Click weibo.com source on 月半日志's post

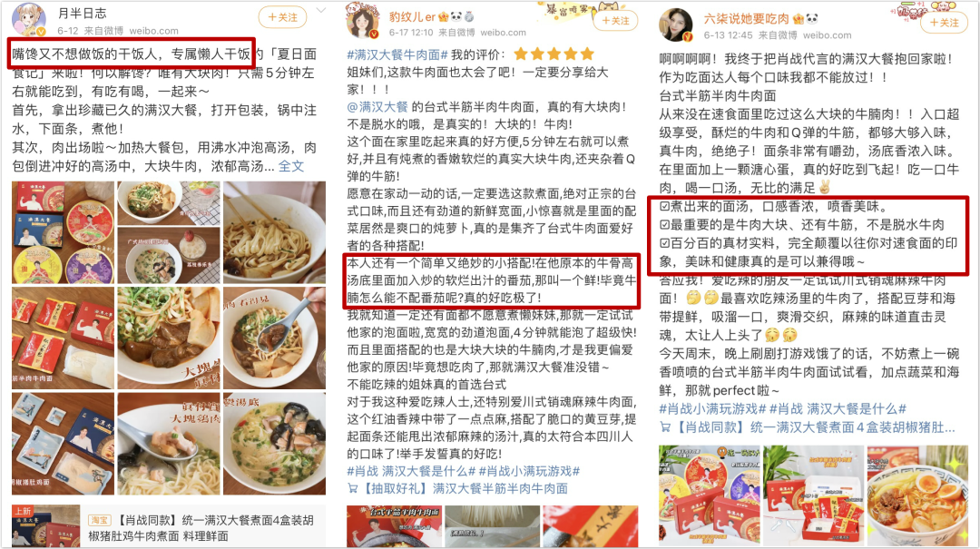(x=153, y=31)
